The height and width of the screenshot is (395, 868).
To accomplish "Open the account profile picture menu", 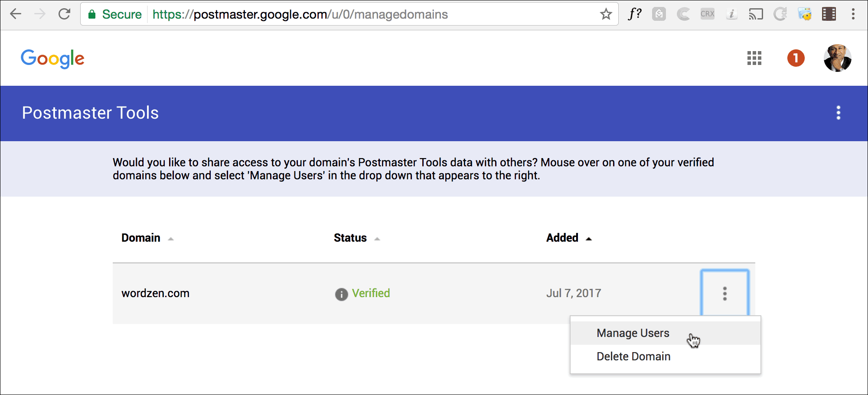I will (838, 58).
